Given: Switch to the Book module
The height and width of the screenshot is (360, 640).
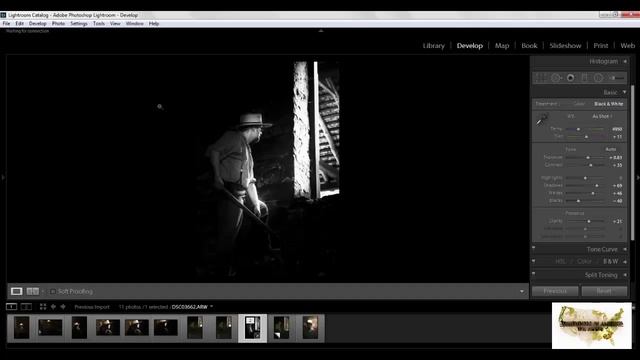Looking at the screenshot, I should click(x=529, y=46).
